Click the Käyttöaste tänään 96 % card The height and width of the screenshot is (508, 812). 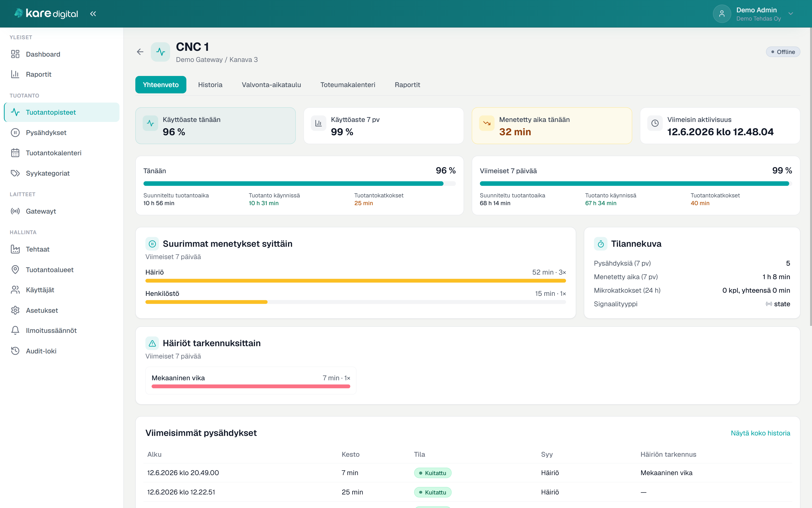pyautogui.click(x=215, y=126)
